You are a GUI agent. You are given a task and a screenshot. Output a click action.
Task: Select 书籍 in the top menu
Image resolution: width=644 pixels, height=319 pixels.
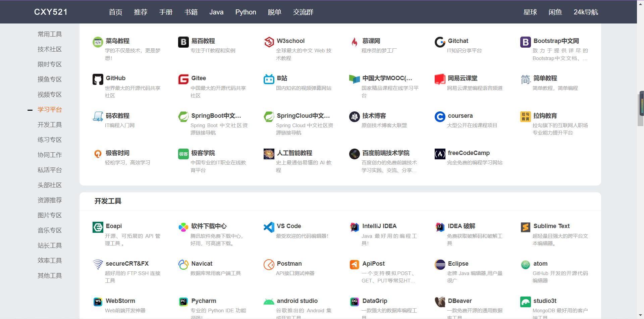191,12
